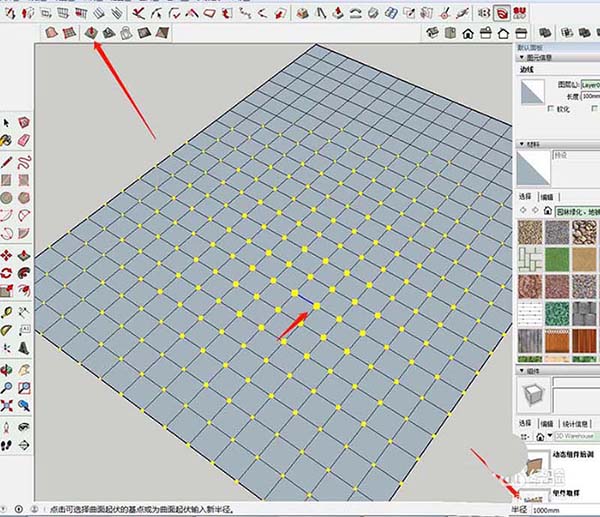
Task: Collapse the 组件 components panel
Action: (521, 370)
